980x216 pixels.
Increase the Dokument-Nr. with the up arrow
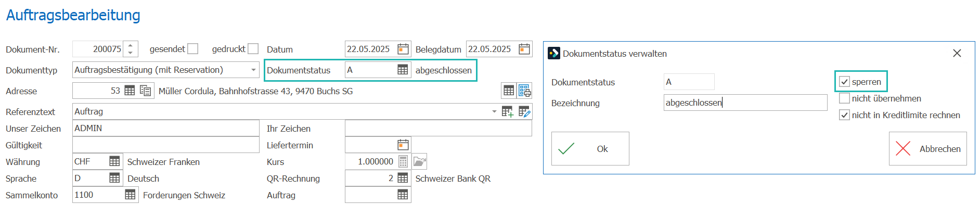(x=130, y=45)
